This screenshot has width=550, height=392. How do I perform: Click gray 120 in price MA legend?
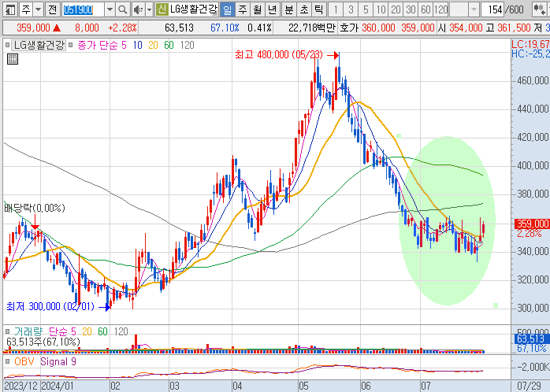[187, 45]
